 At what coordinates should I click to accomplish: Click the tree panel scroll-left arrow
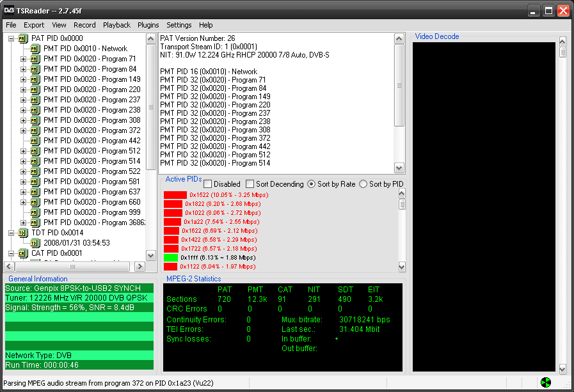click(9, 267)
